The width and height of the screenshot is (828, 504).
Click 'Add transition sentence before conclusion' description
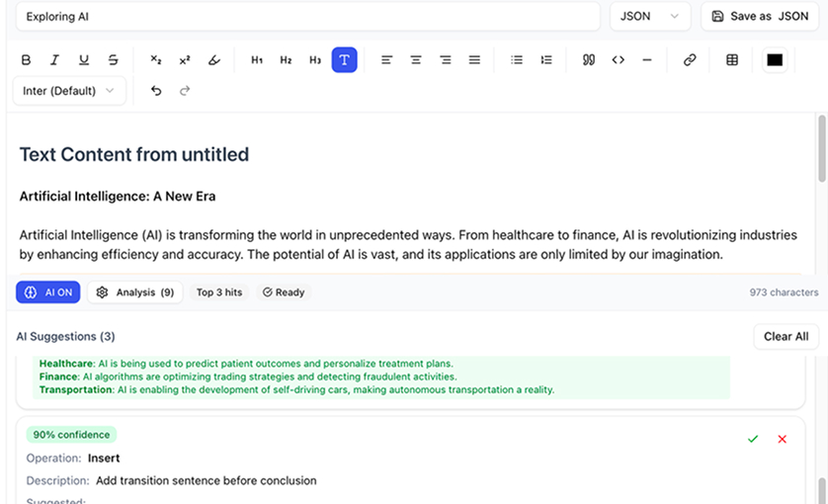click(206, 480)
